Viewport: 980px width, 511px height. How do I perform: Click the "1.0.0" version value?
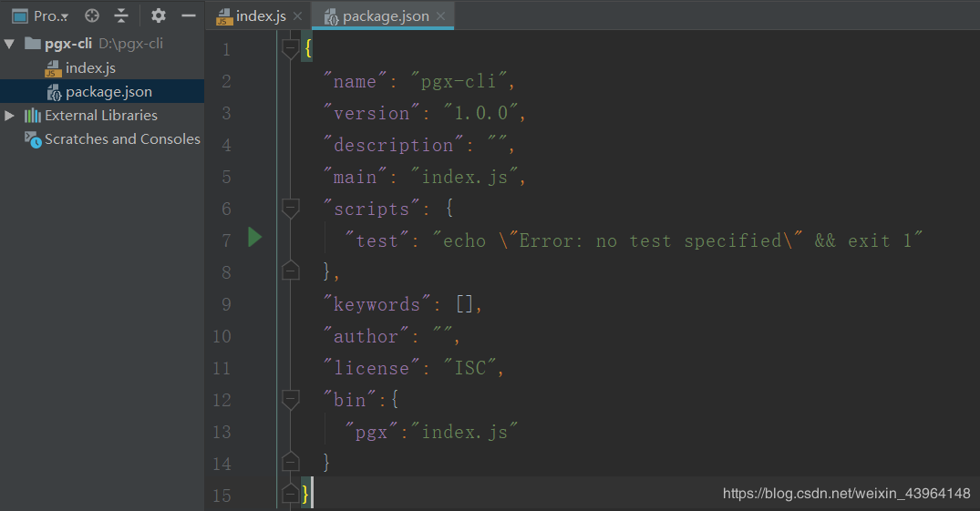[480, 113]
